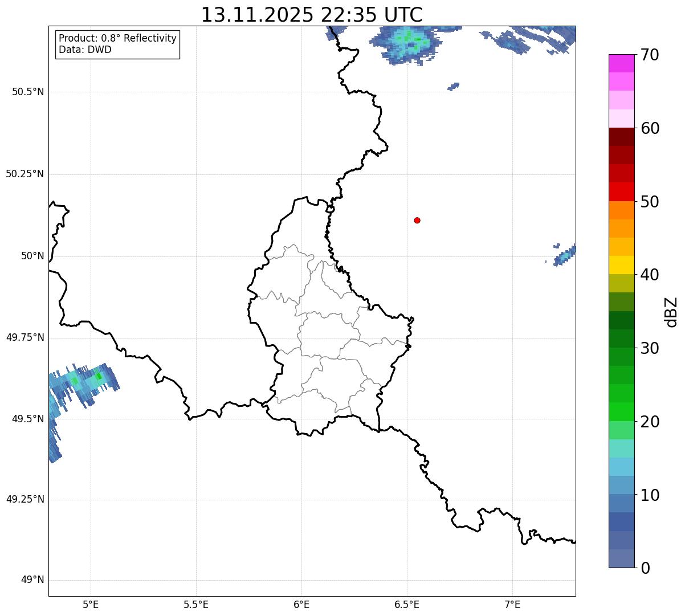Click the red station marker dot

[x=417, y=220]
